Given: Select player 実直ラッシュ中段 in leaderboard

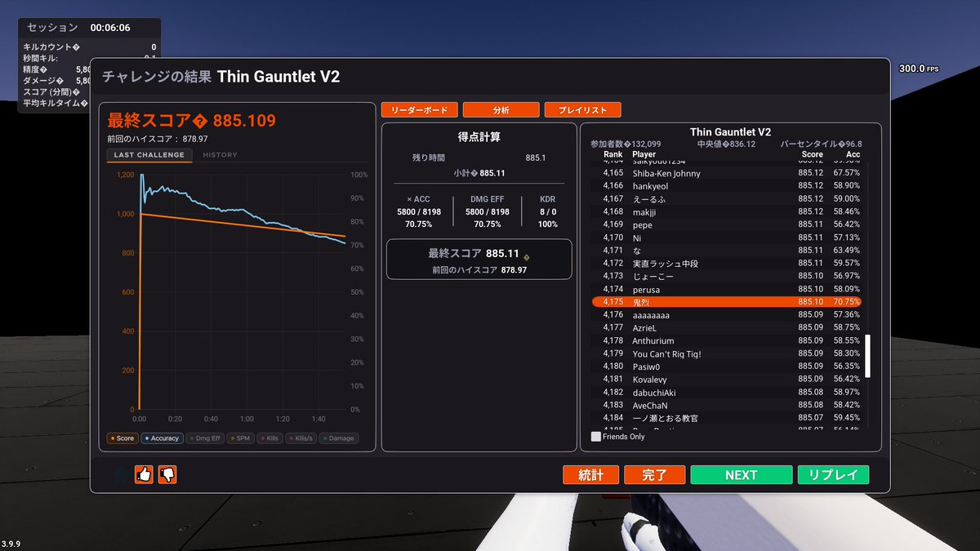Looking at the screenshot, I should (727, 264).
